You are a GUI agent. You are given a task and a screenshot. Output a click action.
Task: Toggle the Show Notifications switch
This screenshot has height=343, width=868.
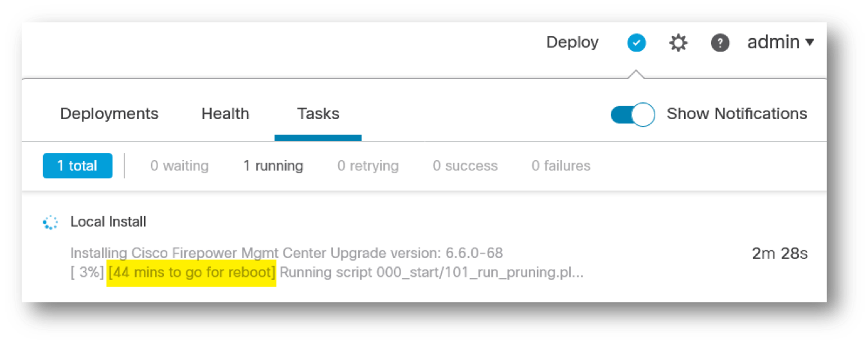(633, 115)
